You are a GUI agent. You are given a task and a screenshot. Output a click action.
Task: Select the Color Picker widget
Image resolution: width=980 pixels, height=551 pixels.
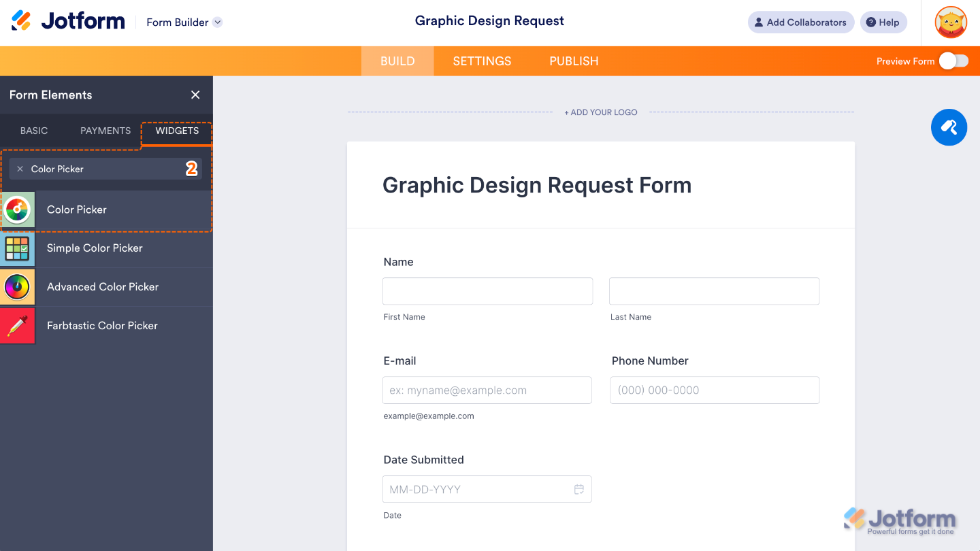click(76, 210)
